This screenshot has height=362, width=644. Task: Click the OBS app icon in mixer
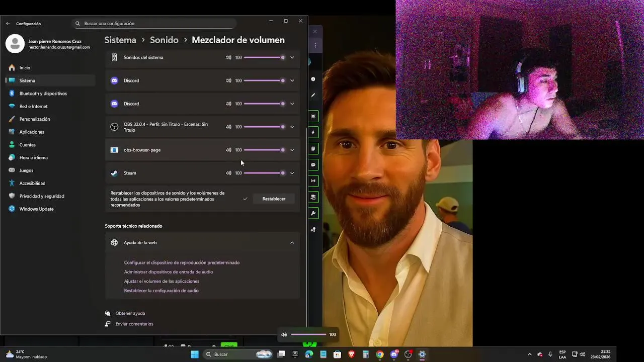(x=114, y=127)
